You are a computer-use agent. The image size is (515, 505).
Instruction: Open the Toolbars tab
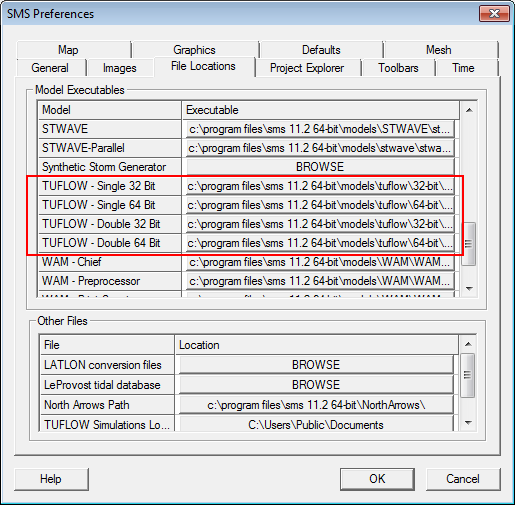398,68
